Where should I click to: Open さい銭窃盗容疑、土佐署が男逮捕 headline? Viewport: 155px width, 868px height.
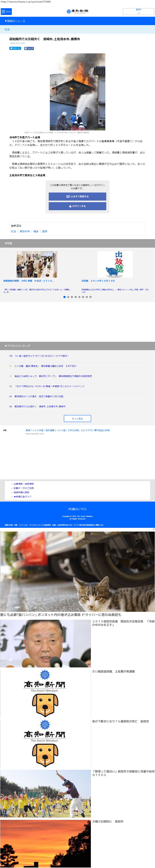click(x=113, y=672)
